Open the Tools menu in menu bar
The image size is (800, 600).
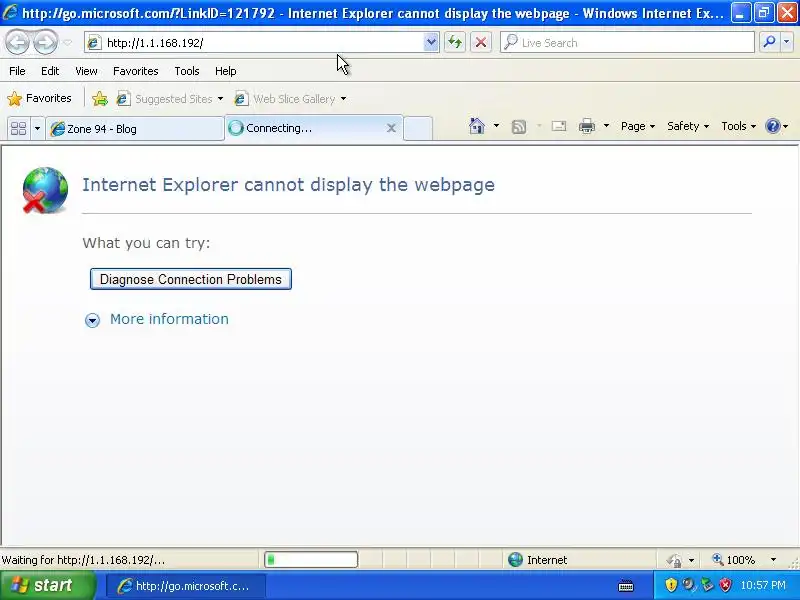point(187,71)
